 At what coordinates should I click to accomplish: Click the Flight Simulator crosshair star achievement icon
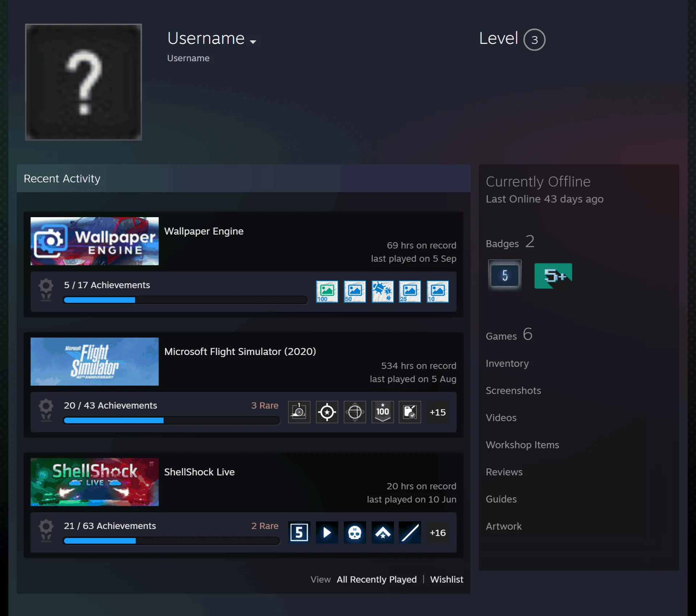point(327,412)
